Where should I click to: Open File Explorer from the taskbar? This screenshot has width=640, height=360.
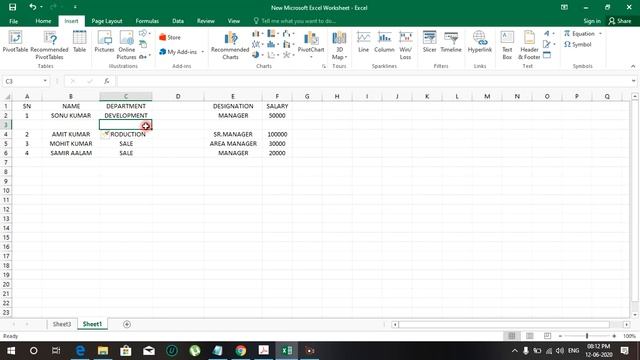tap(103, 351)
